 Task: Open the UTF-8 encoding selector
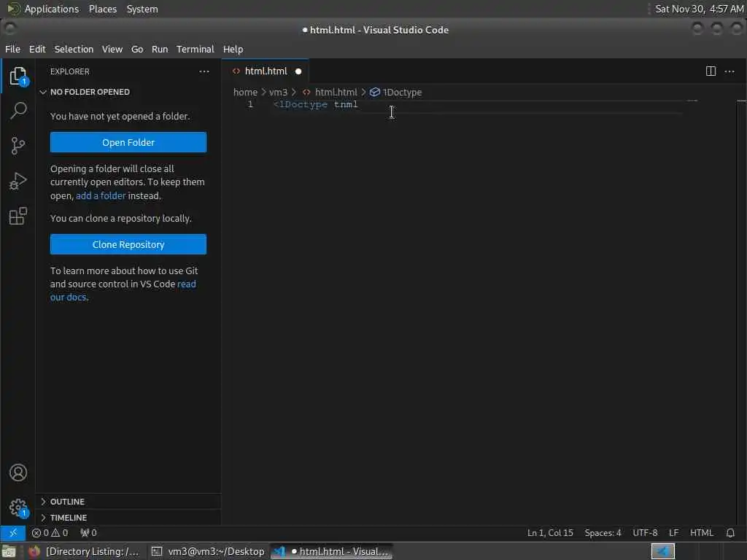[645, 533]
